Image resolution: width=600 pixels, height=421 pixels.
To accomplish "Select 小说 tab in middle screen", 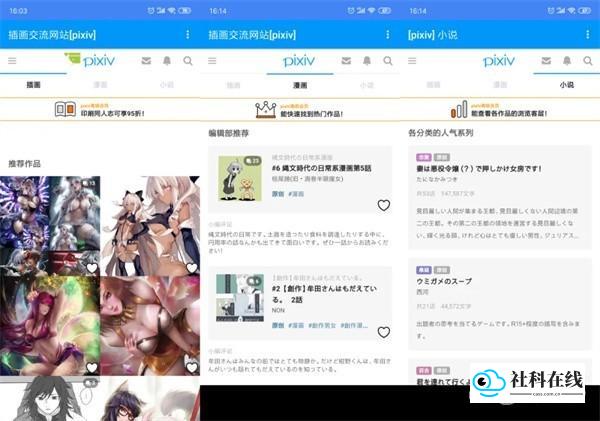I will click(x=367, y=85).
